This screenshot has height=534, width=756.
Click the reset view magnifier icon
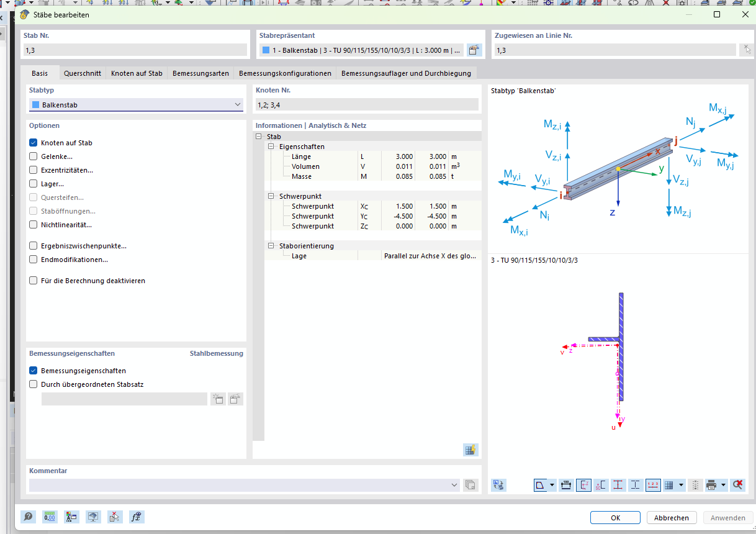737,485
